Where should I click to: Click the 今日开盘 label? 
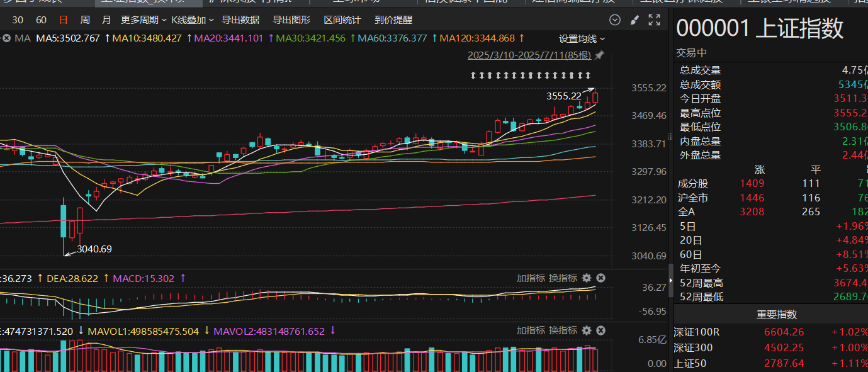[x=701, y=99]
